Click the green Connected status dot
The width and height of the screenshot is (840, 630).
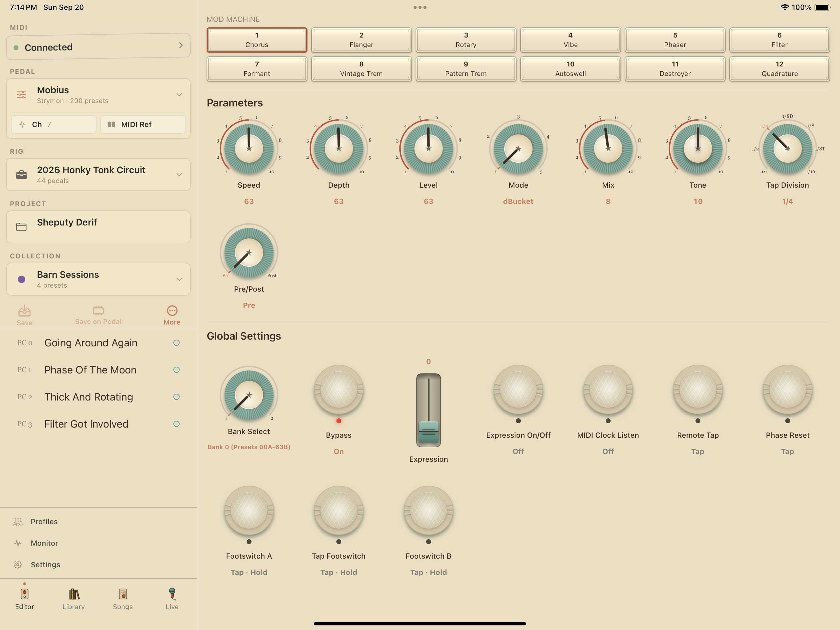[x=16, y=47]
